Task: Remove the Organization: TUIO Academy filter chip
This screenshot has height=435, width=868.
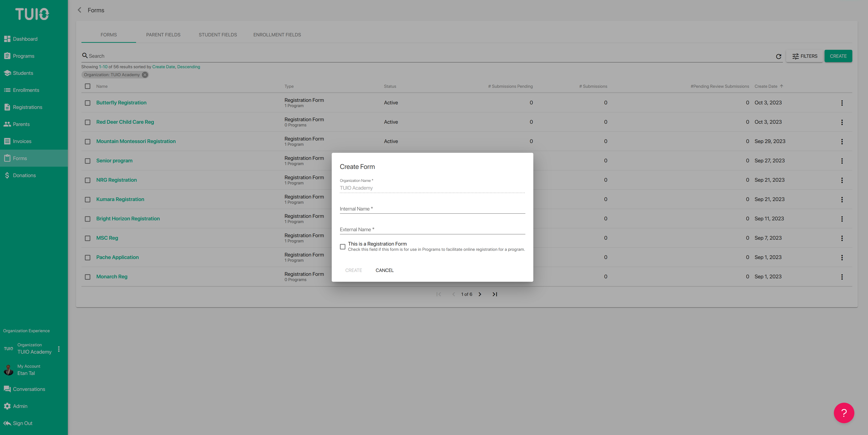Action: tap(145, 75)
